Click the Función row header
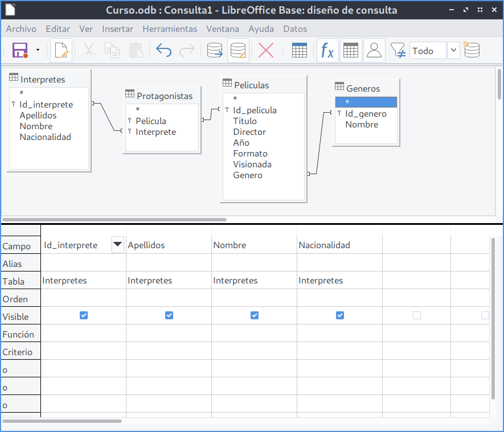 tap(21, 334)
